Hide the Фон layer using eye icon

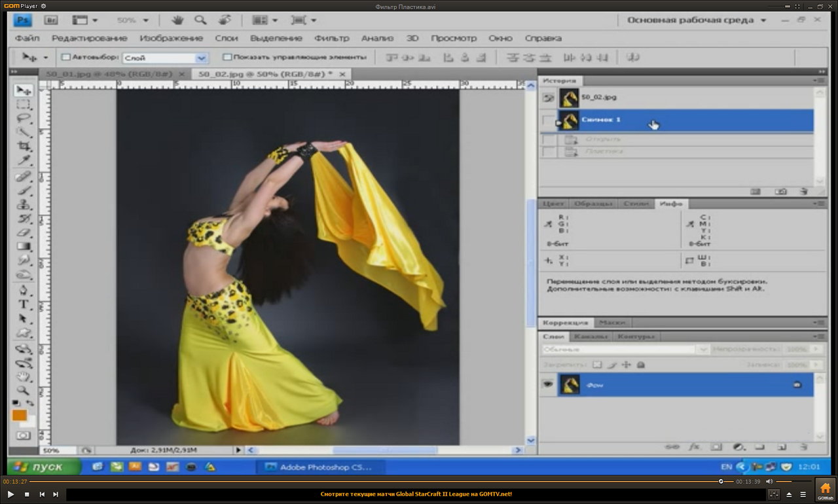pos(547,385)
